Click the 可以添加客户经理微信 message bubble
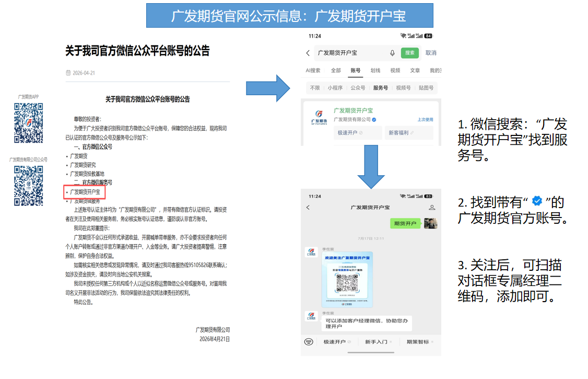 coord(367,324)
